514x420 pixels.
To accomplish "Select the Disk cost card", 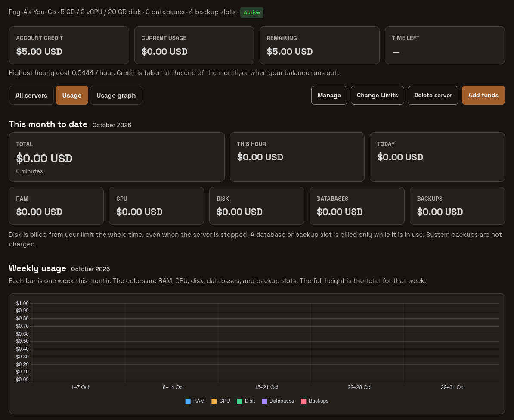I will (x=257, y=206).
